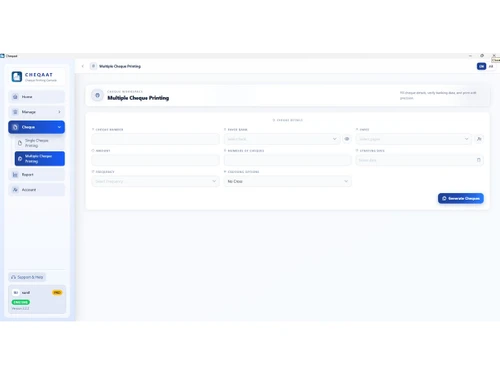Open the Frequency dropdown
The width and height of the screenshot is (500, 375).
(x=155, y=181)
